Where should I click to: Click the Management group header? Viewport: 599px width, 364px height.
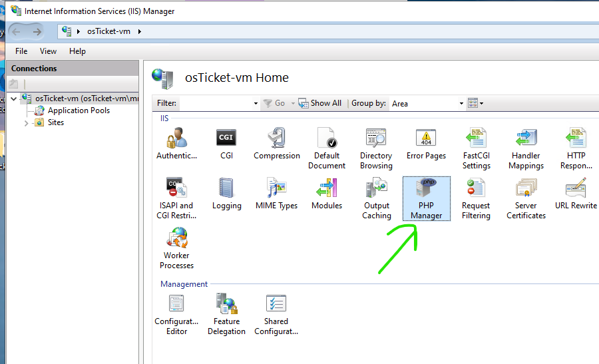click(x=184, y=284)
